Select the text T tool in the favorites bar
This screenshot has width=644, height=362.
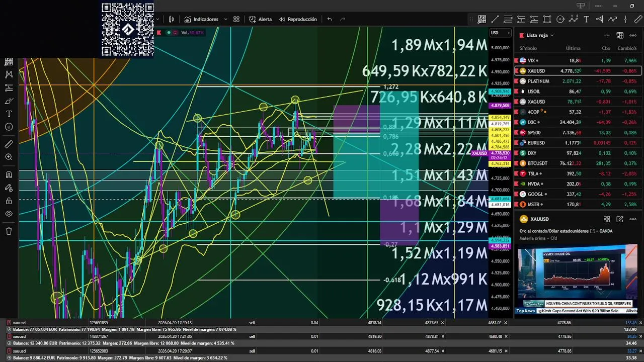587,19
